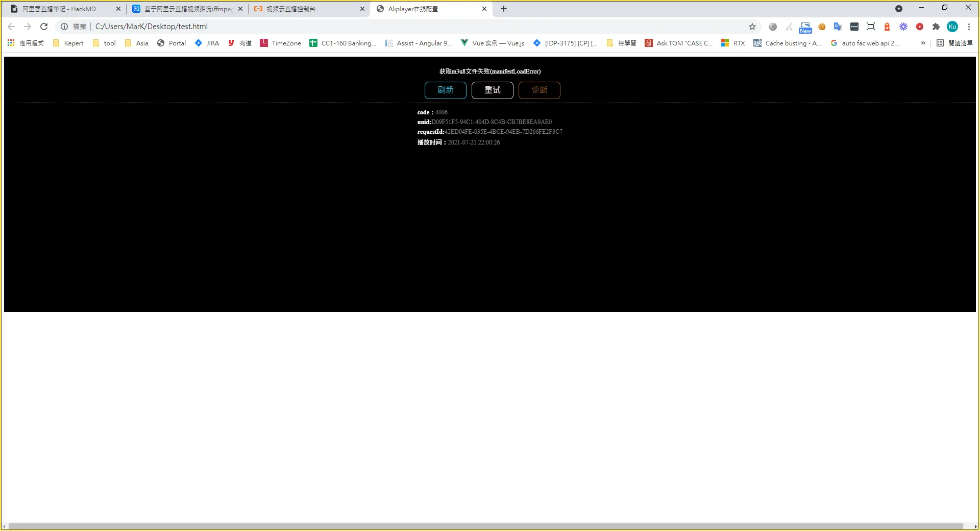980x531 pixels.
Task: Expand the hidden bookmarks overflow chevron
Action: point(923,43)
